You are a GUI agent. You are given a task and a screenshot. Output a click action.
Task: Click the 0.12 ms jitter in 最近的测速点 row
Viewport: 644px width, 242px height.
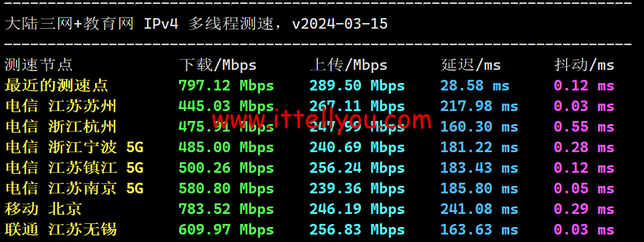pos(584,85)
